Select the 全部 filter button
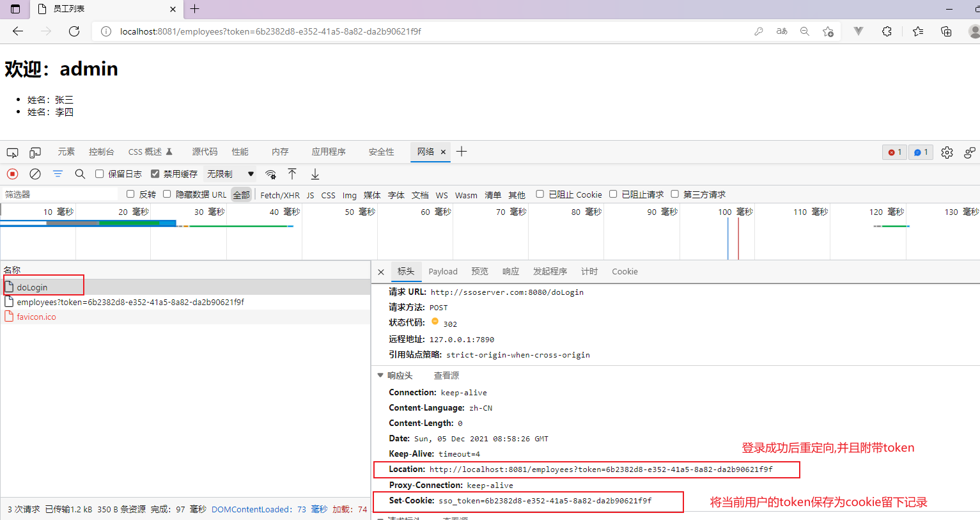Viewport: 980px width, 520px height. pyautogui.click(x=241, y=195)
